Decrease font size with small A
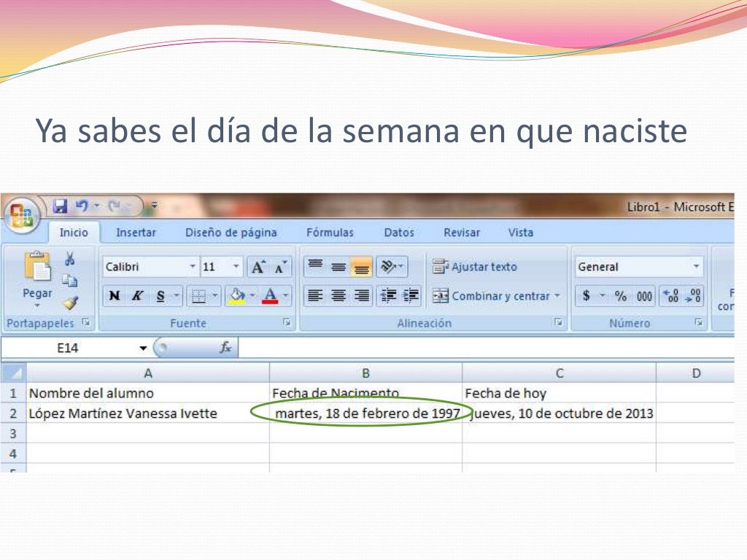 [281, 267]
